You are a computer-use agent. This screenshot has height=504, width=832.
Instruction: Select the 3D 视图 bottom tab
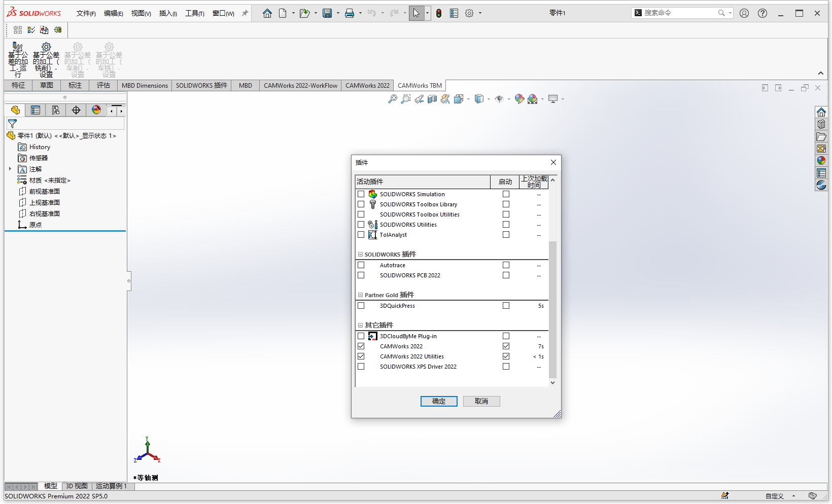point(77,486)
